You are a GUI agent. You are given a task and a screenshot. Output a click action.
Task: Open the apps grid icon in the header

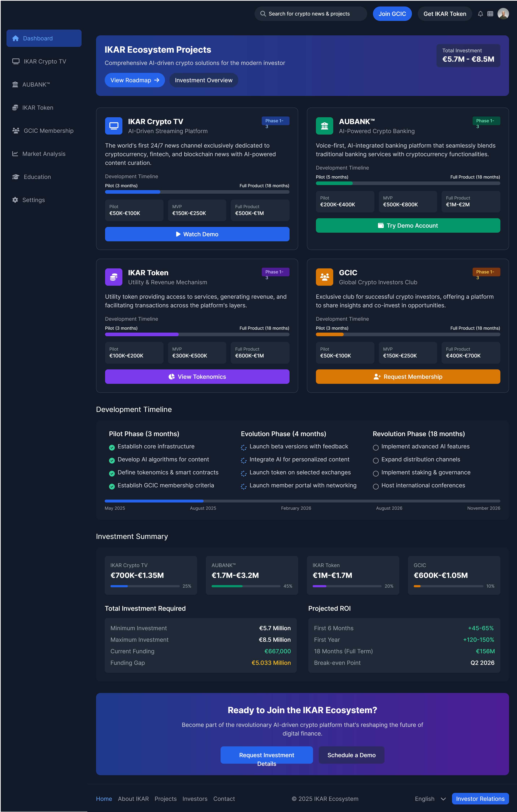click(x=490, y=14)
